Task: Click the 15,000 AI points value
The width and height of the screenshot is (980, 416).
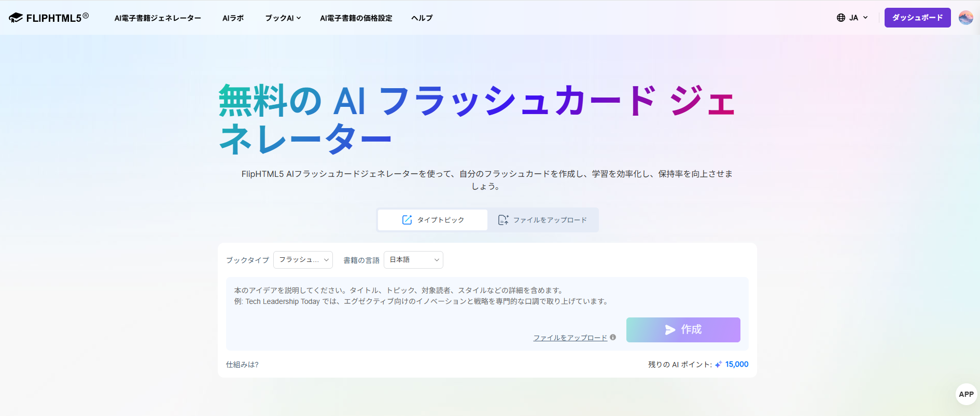Action: tap(737, 365)
